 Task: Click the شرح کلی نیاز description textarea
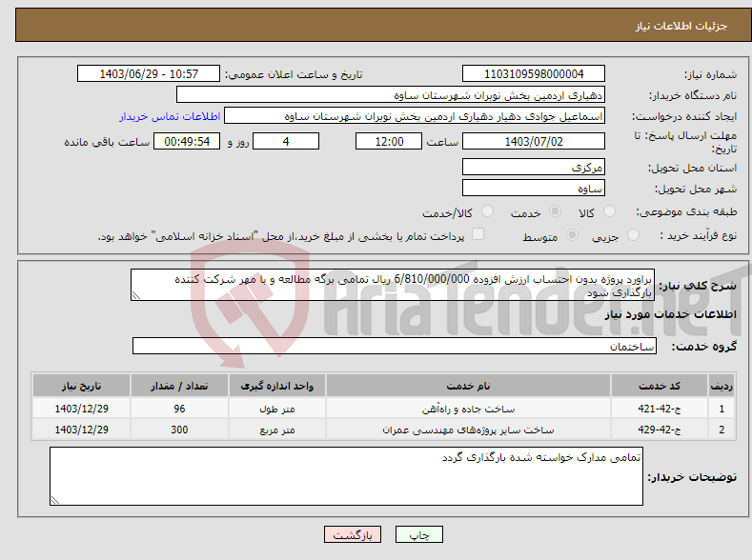pyautogui.click(x=393, y=285)
